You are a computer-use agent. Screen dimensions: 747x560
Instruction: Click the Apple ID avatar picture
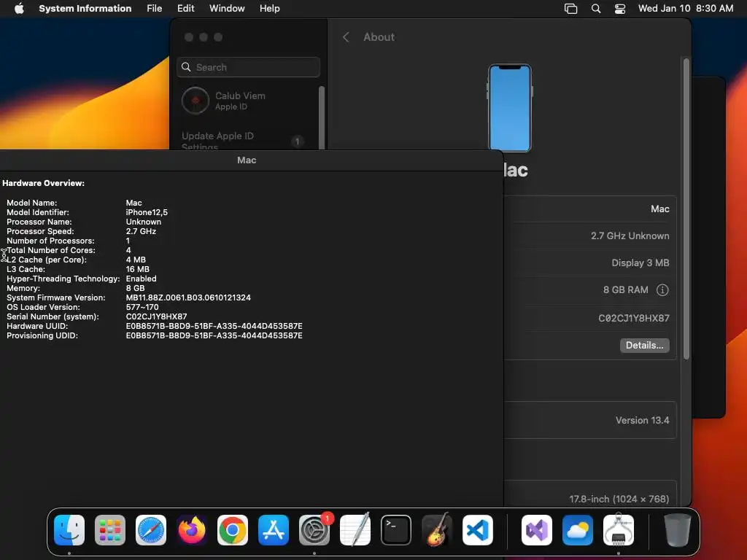(196, 101)
